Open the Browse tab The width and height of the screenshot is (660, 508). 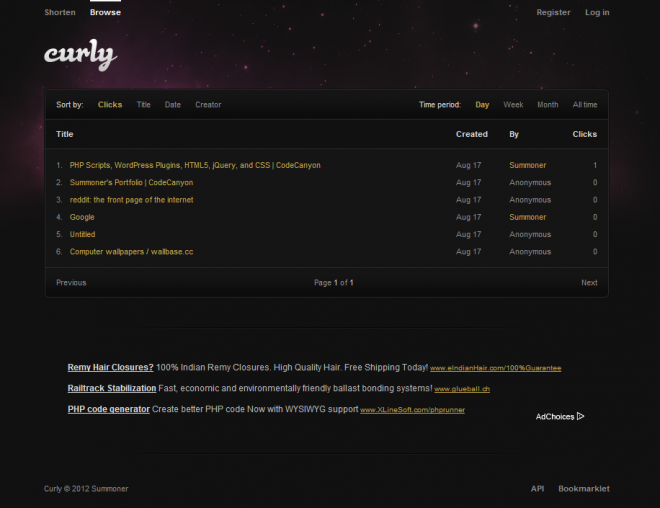[x=105, y=13]
